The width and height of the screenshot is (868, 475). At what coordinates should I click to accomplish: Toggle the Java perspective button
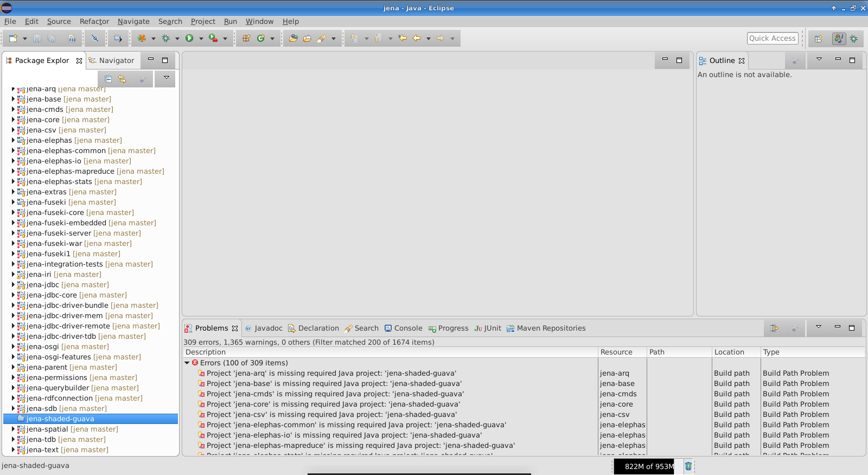(839, 39)
